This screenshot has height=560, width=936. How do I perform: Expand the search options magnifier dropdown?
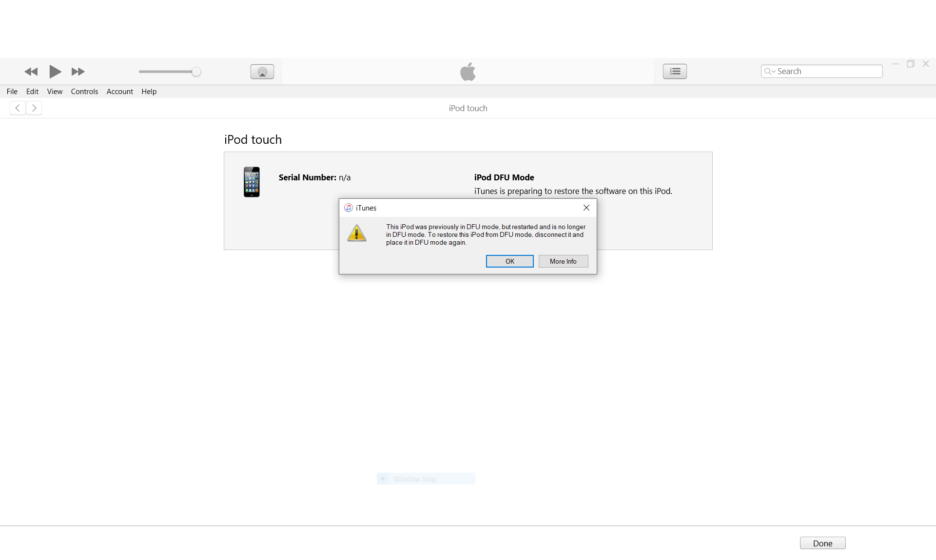point(770,71)
